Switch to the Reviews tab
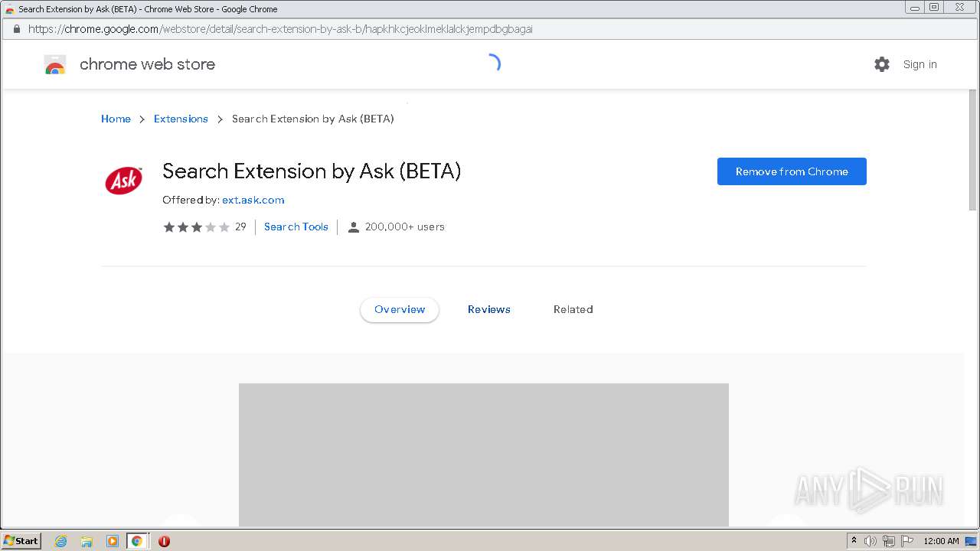 click(489, 309)
